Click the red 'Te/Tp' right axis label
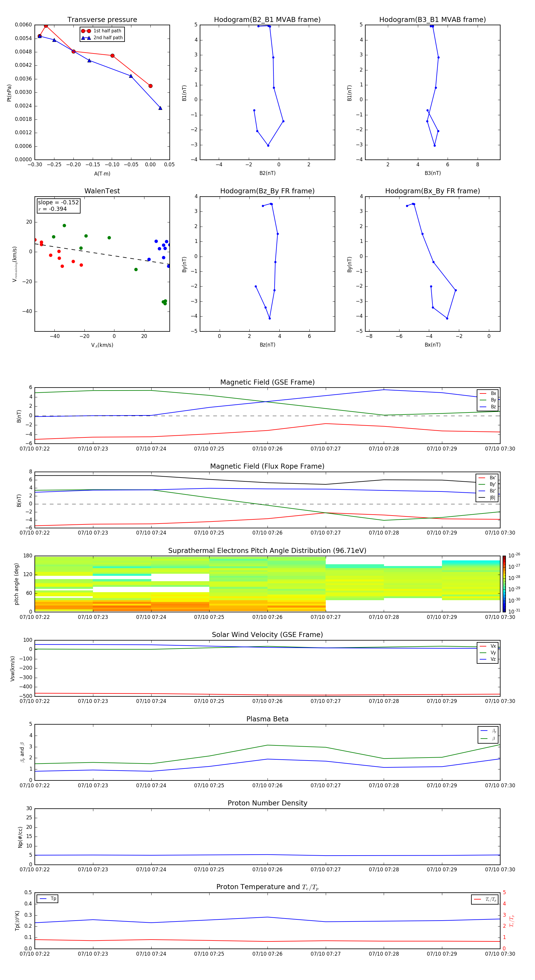 coord(512,921)
